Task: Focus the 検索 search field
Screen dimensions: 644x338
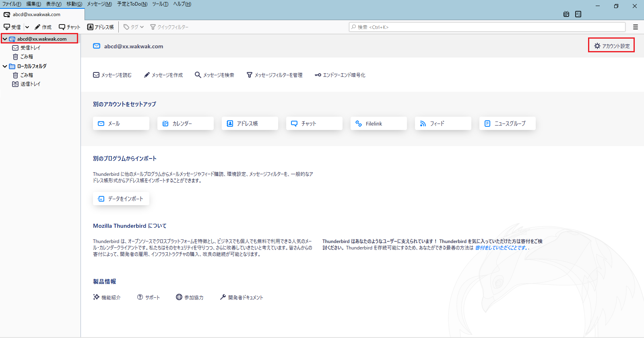Action: pyautogui.click(x=487, y=27)
